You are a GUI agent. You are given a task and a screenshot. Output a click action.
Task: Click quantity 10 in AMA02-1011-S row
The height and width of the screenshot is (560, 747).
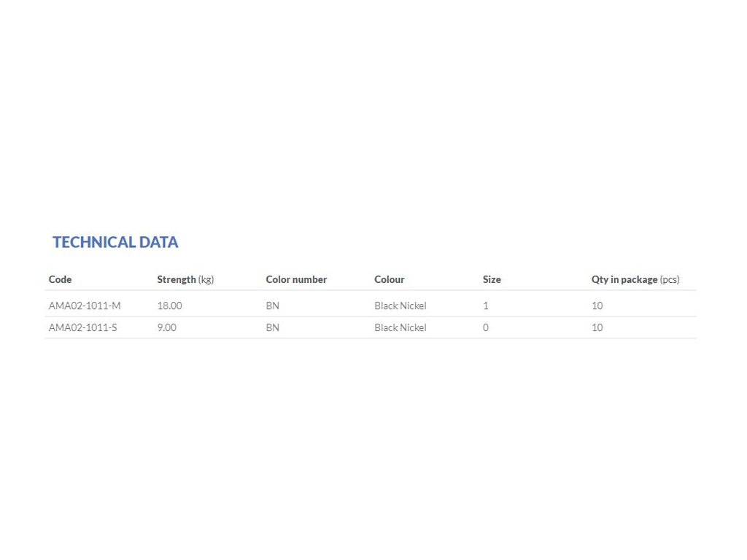click(x=597, y=327)
